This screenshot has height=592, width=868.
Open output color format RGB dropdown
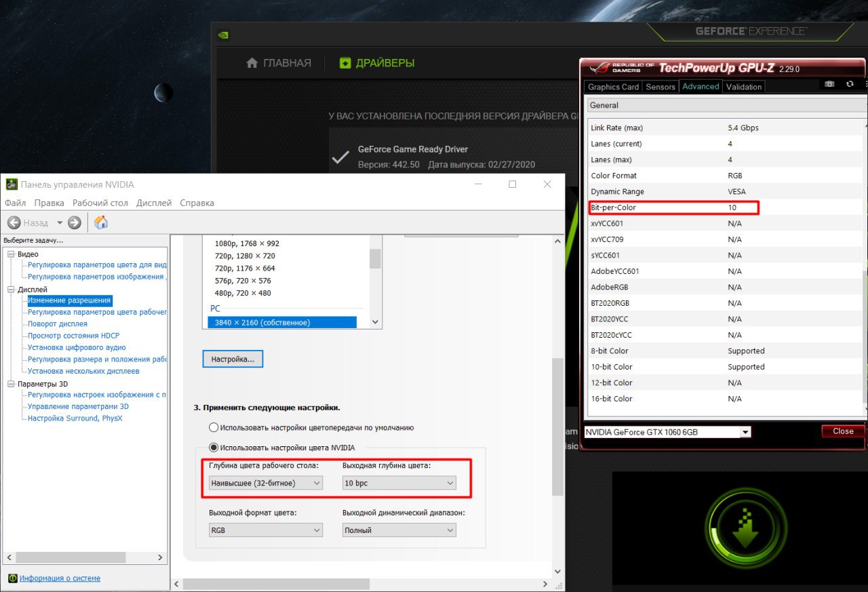(x=266, y=530)
